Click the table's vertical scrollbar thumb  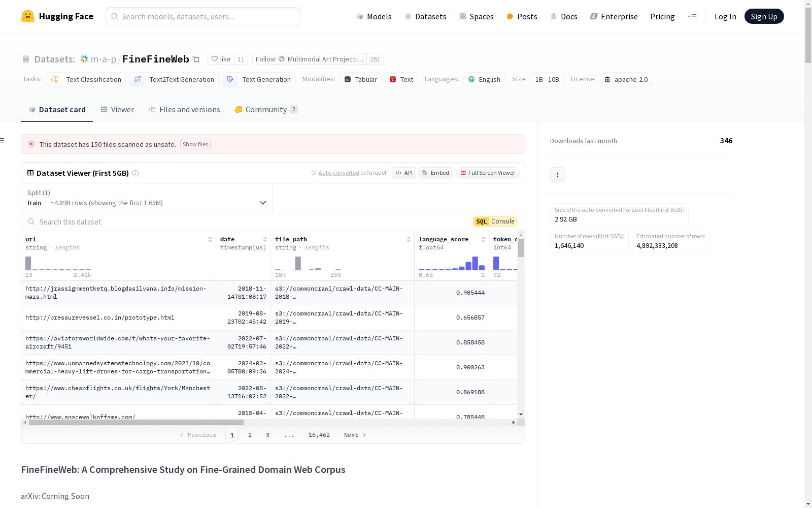(x=521, y=248)
